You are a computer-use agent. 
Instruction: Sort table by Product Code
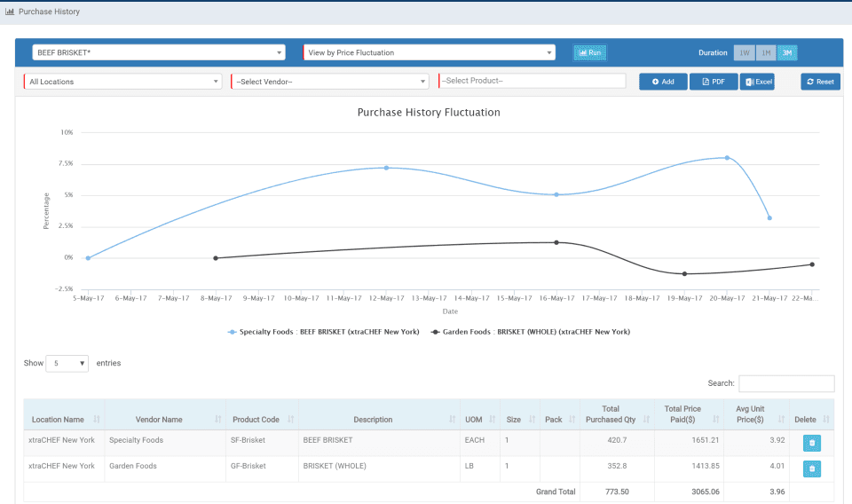click(x=262, y=420)
